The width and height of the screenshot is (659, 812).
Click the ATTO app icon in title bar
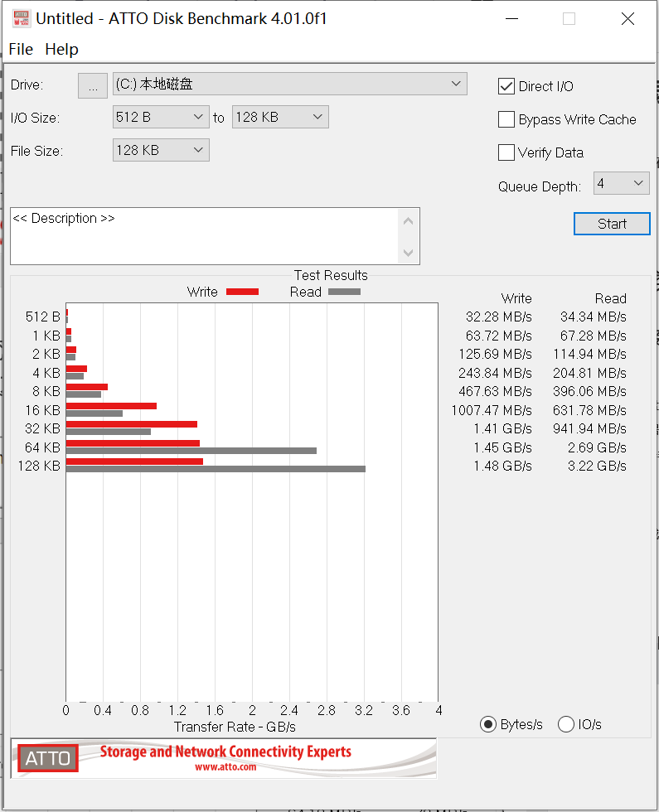tap(22, 18)
